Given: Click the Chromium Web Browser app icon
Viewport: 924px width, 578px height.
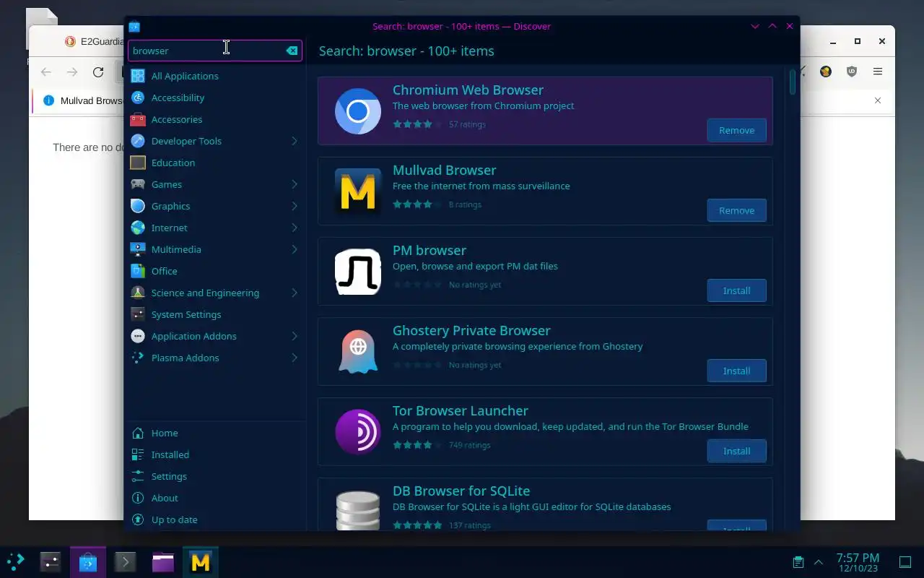Looking at the screenshot, I should point(358,111).
